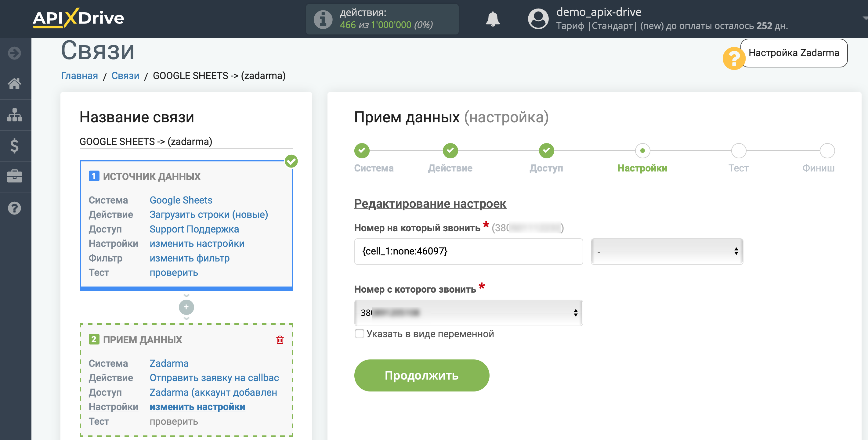Open Google Sheets system link
Image resolution: width=868 pixels, height=440 pixels.
[181, 200]
